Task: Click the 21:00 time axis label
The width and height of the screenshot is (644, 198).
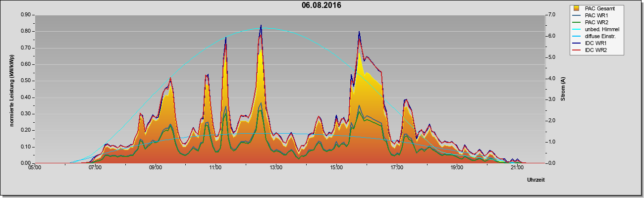Action: click(517, 168)
